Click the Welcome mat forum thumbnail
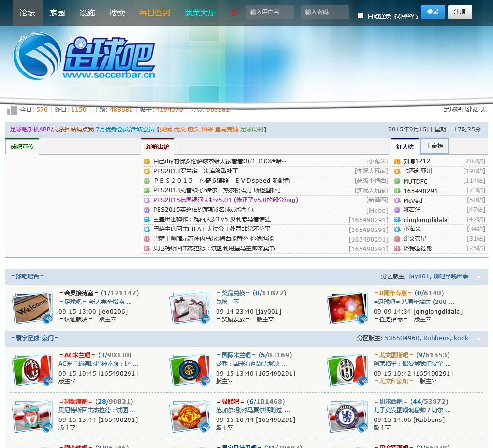This screenshot has height=448, width=493. point(32,308)
